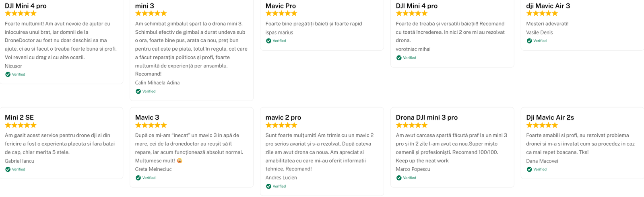Click the "Mesteri adevarati!" review text

pos(547,24)
